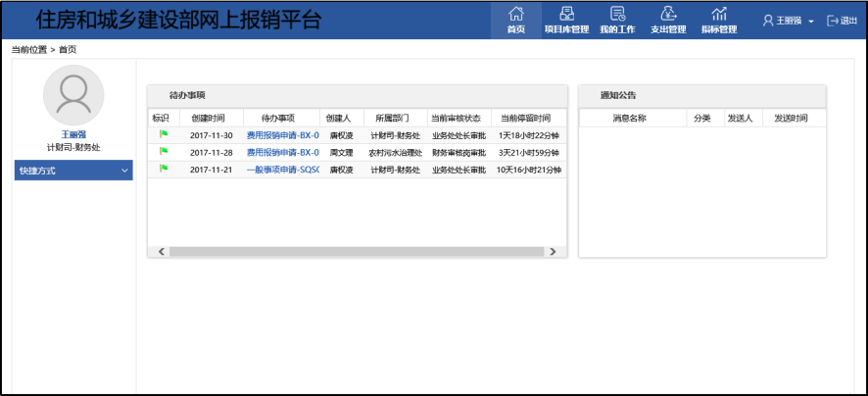
Task: Click the green flag in the 2017-11-28 row
Action: click(164, 151)
